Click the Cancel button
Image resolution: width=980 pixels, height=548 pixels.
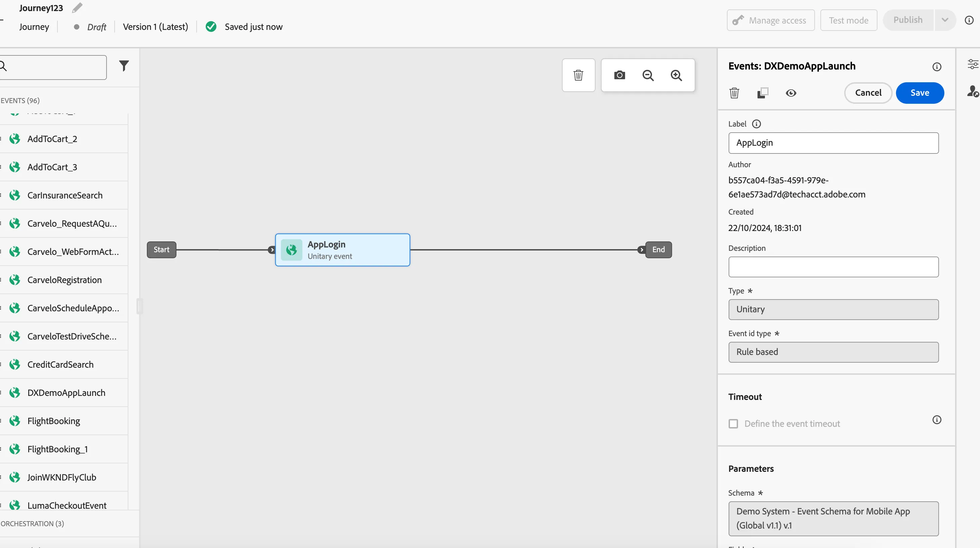(868, 93)
